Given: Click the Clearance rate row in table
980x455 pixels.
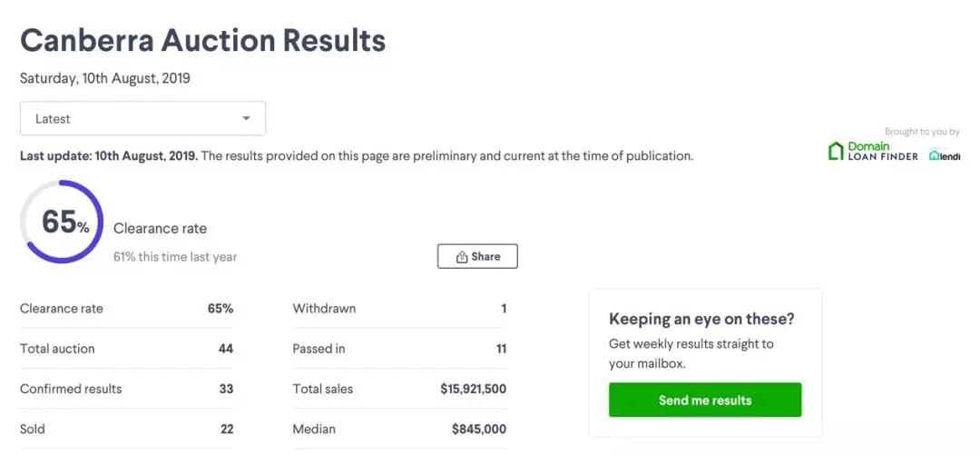Looking at the screenshot, I should [x=126, y=309].
